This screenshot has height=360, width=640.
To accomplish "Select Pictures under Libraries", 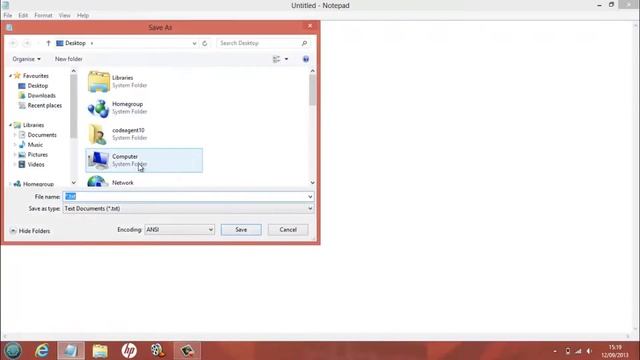I will (x=38, y=155).
